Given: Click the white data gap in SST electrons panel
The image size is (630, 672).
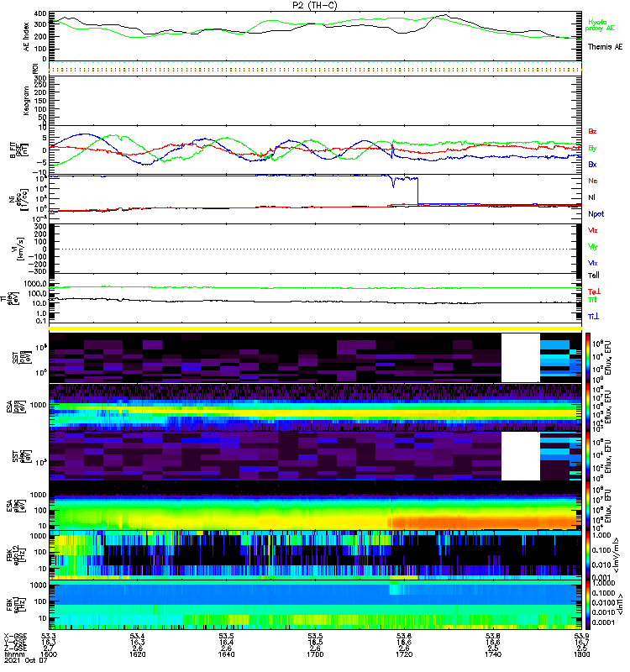Looking at the screenshot, I should point(520,456).
